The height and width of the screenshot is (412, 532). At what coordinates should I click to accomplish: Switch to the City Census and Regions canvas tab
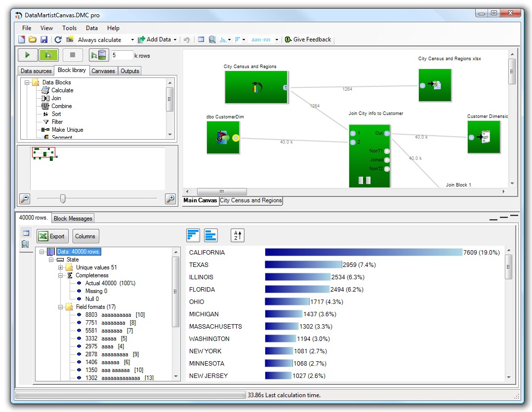click(251, 201)
